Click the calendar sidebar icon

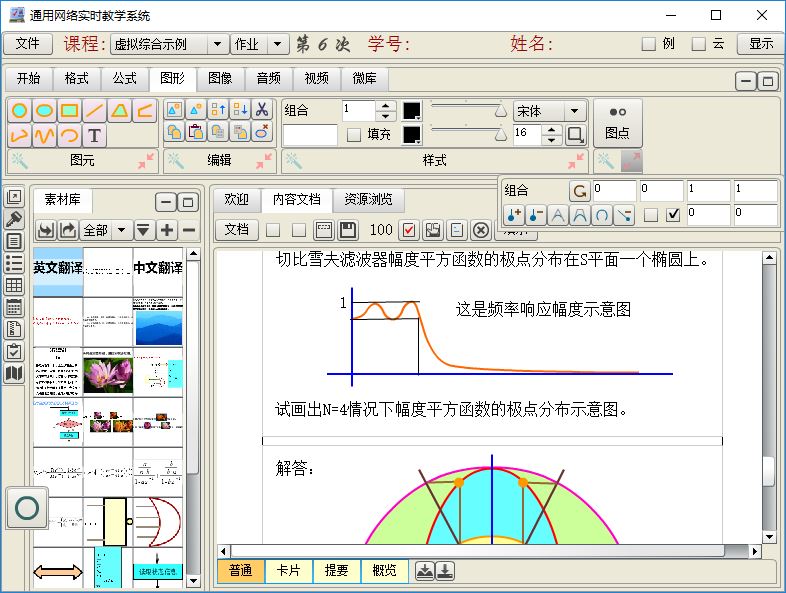(14, 307)
